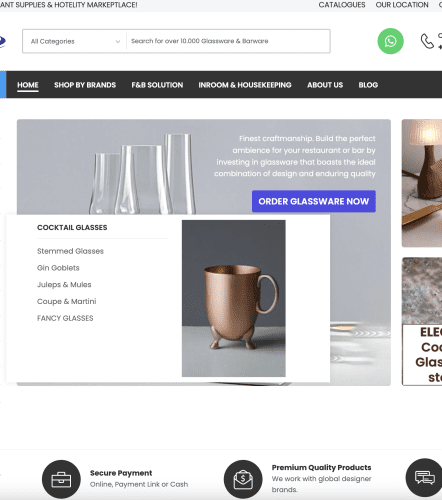Viewport: 442px width, 500px height.
Task: Click the chat bubbles support icon
Action: pyautogui.click(x=424, y=478)
